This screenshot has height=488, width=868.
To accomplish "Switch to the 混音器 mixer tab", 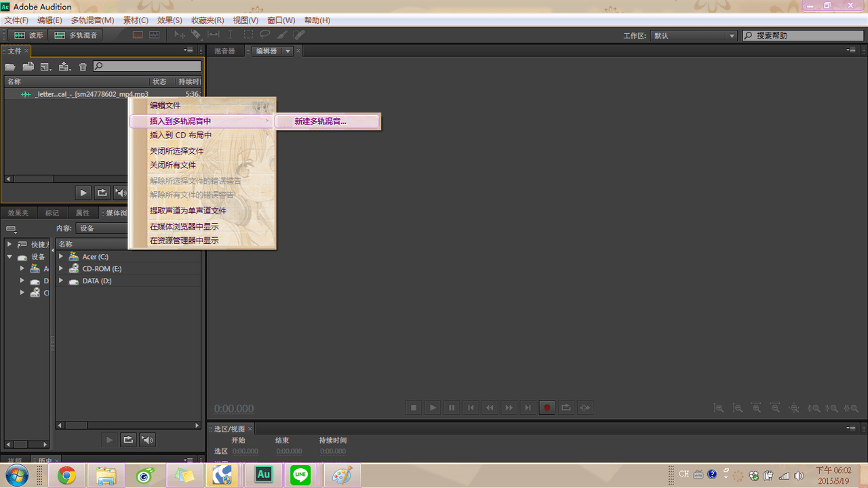I will point(224,51).
